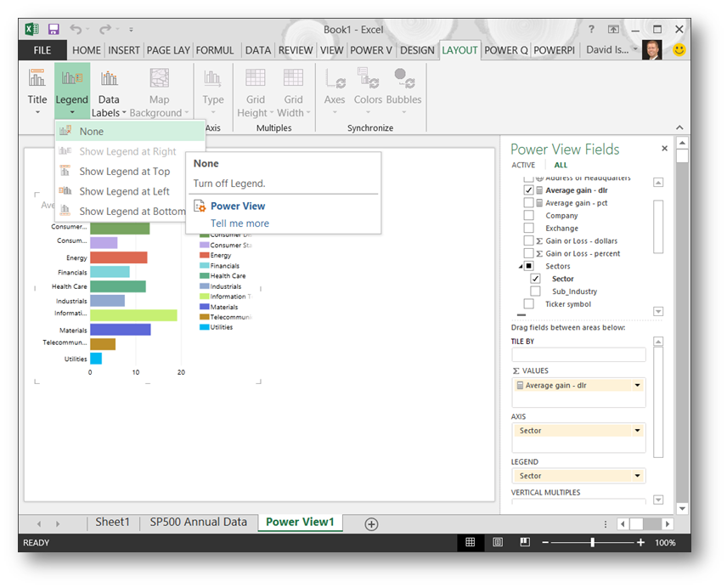This screenshot has height=588, width=727.
Task: Open the account name dropdown arrow
Action: pos(635,49)
